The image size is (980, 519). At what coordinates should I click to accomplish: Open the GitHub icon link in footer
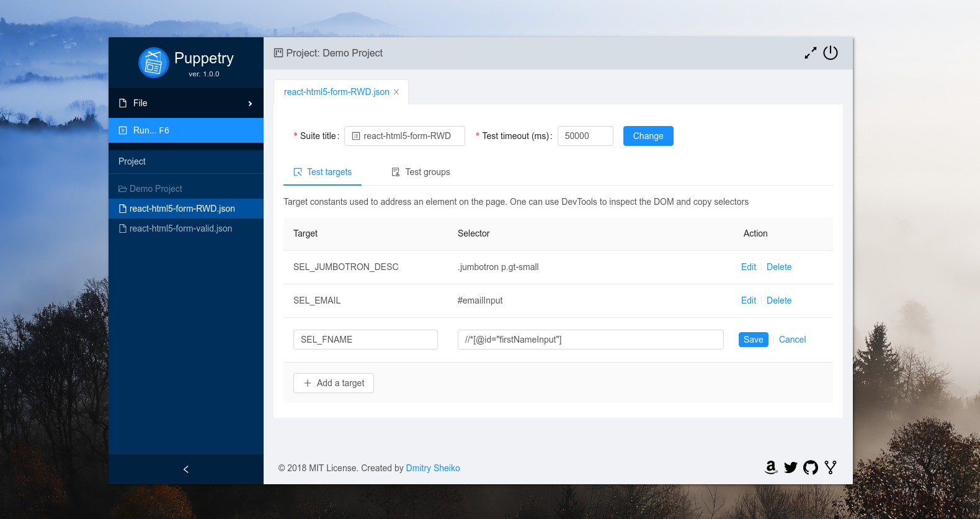click(x=811, y=467)
